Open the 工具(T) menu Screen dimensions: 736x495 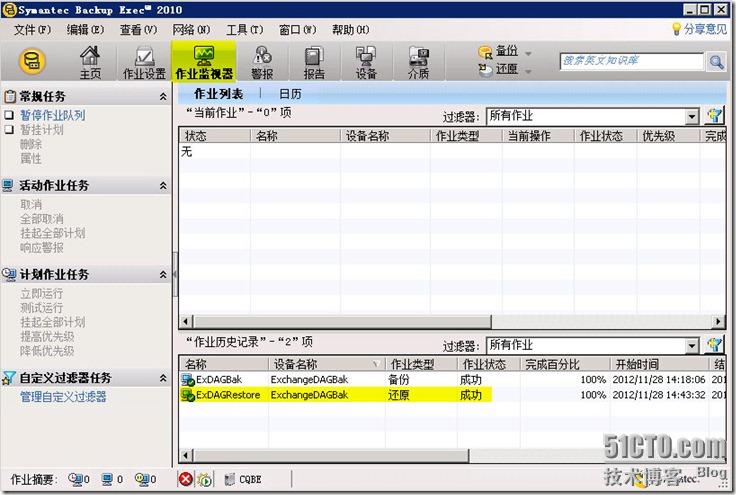click(x=245, y=30)
